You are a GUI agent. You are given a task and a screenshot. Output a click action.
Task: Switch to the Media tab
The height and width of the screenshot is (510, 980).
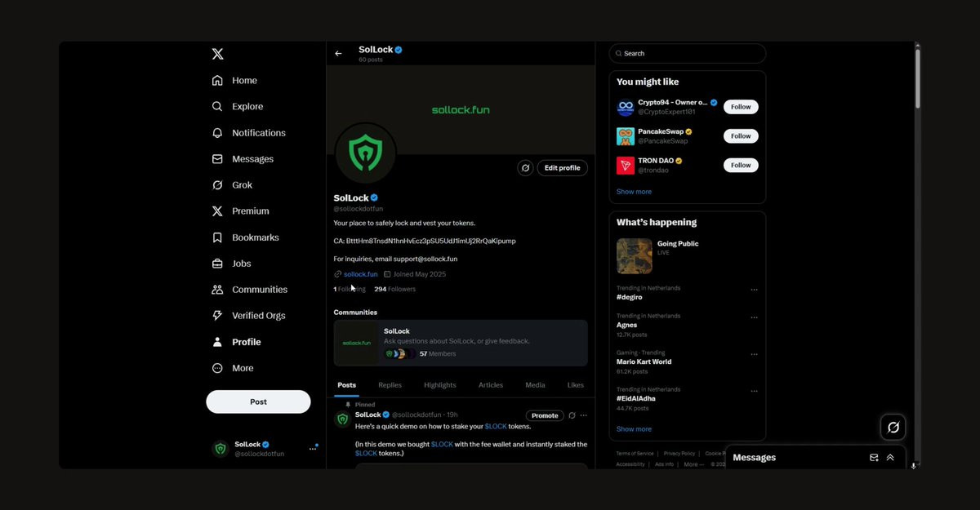point(535,385)
